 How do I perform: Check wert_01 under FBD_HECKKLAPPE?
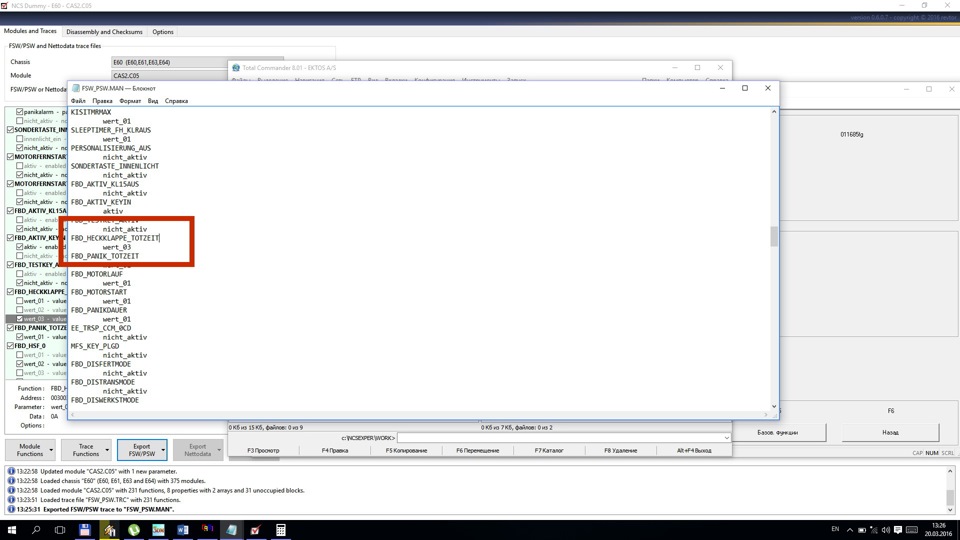point(20,301)
